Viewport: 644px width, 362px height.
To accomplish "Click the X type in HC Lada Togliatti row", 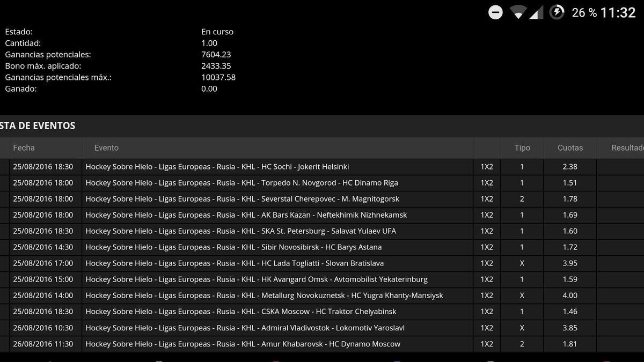I will pos(522,263).
